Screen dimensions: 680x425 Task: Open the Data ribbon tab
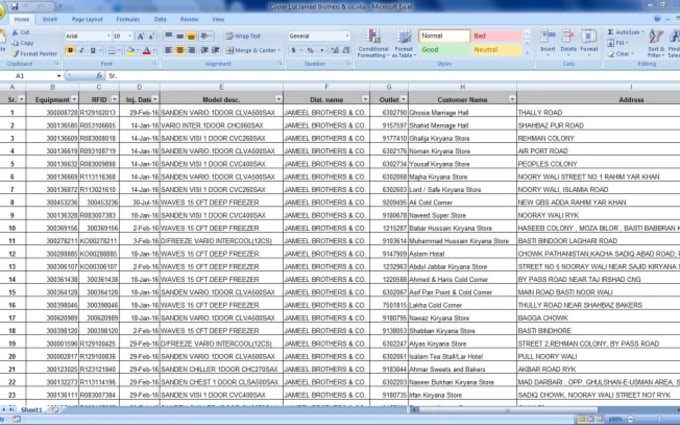point(160,19)
